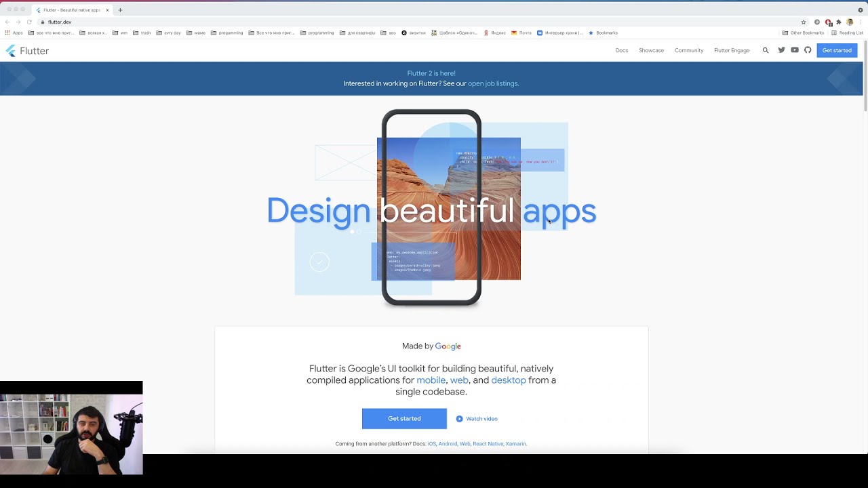
Task: Open the Почта bookmark
Action: (x=521, y=33)
